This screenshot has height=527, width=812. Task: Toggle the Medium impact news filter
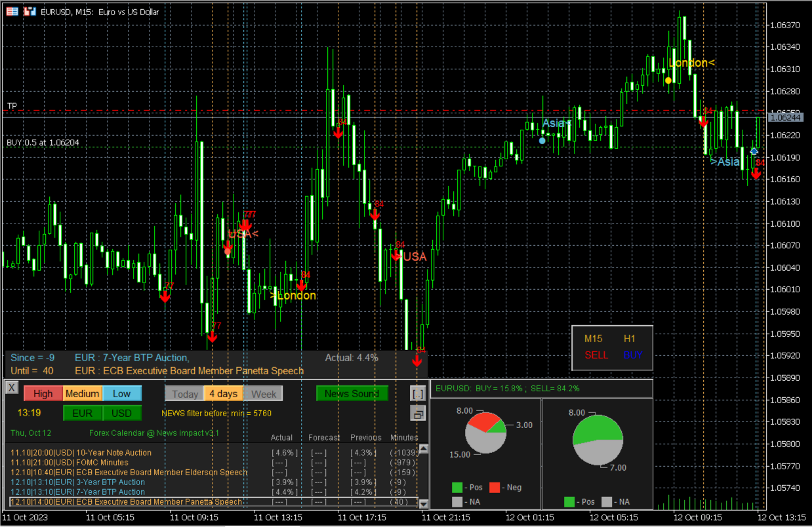[x=82, y=393]
